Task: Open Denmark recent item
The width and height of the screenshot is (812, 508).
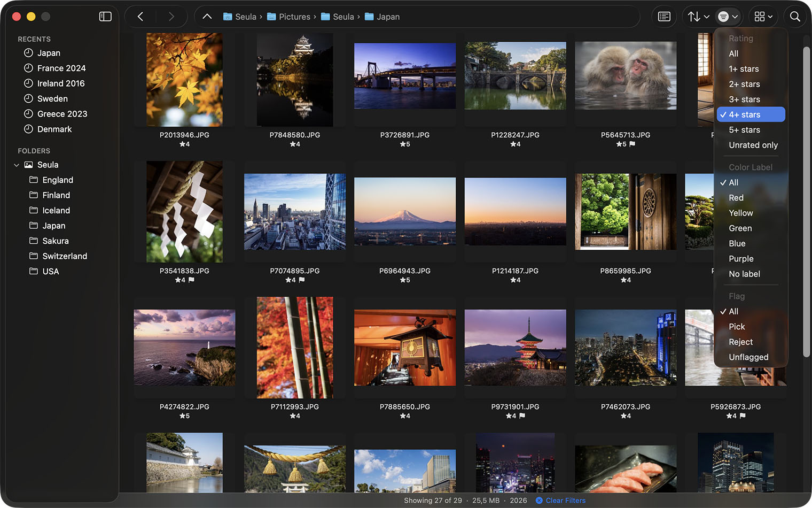Action: coord(54,129)
